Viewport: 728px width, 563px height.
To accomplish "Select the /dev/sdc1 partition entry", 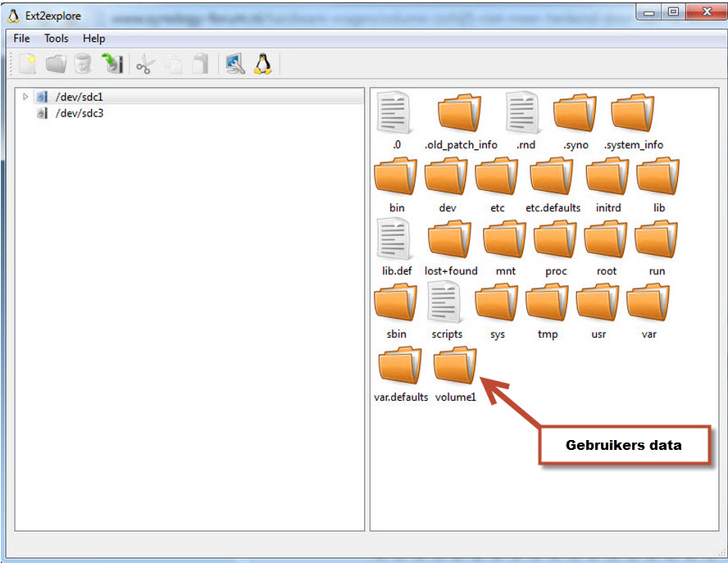I will pos(79,97).
